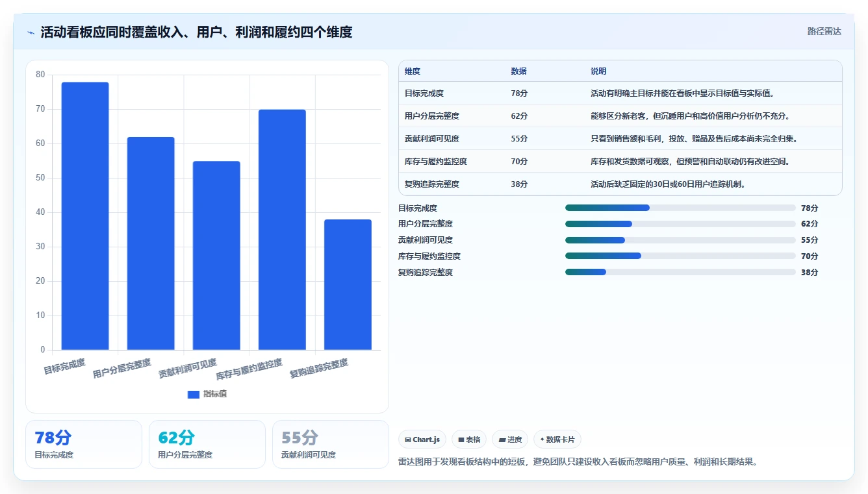Screen dimensions: 868x494
Task: Click the 目标完成度 bar in the chart
Action: [x=85, y=216]
